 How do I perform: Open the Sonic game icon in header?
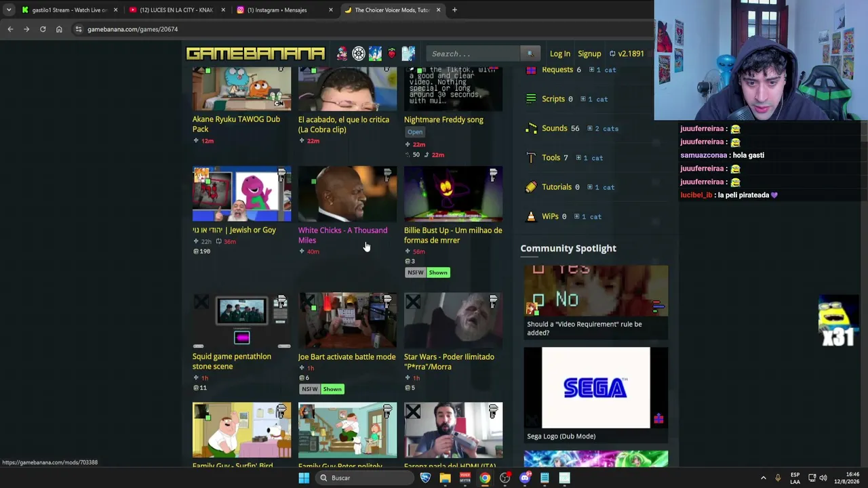point(375,54)
